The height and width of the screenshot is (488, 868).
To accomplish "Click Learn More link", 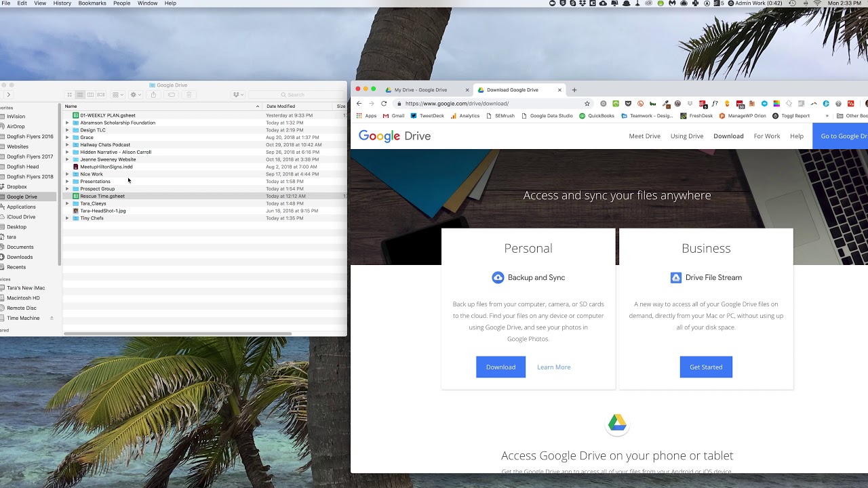I will click(x=554, y=367).
